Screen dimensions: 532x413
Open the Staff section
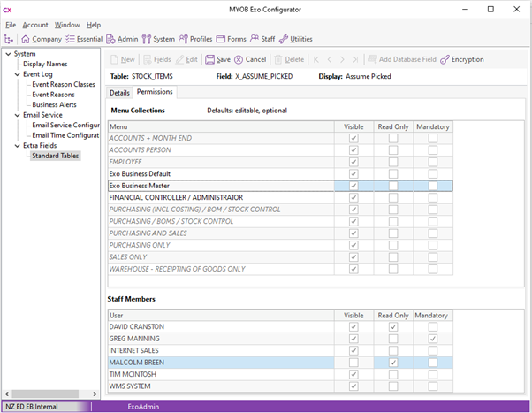[x=262, y=40]
